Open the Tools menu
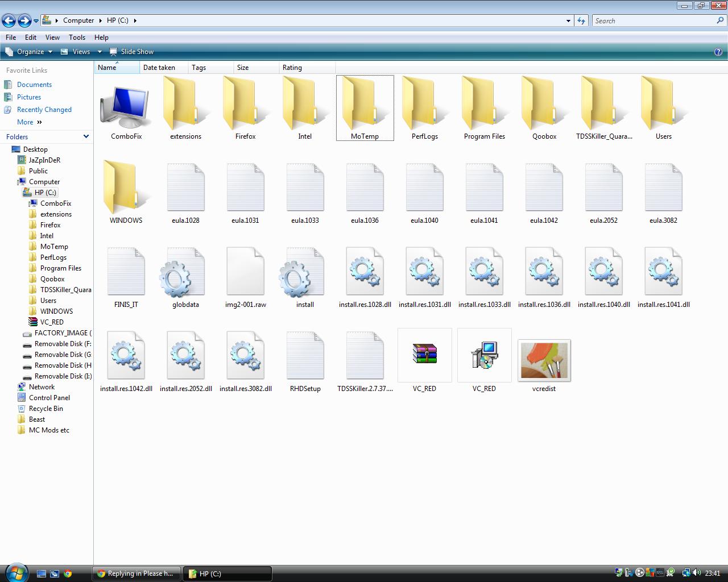The width and height of the screenshot is (728, 582). pyautogui.click(x=77, y=37)
